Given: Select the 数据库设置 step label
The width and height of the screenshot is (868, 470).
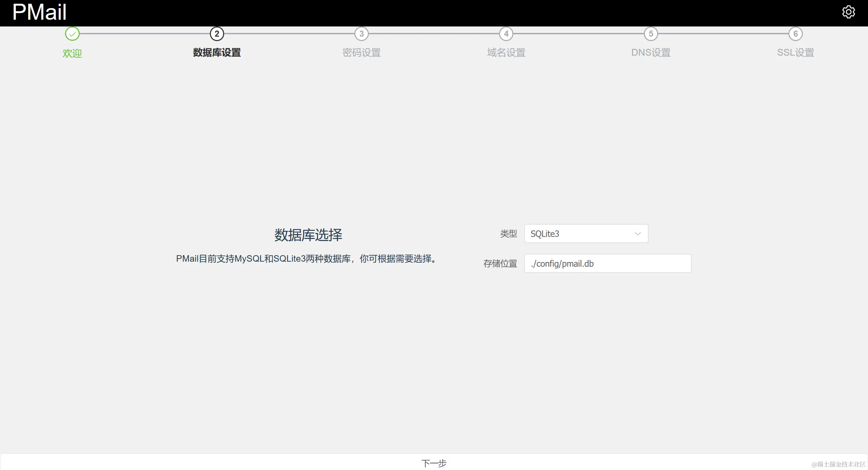Looking at the screenshot, I should point(217,53).
